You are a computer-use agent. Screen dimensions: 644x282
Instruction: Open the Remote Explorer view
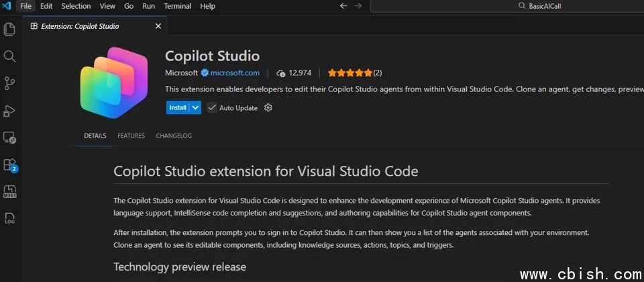coord(9,138)
